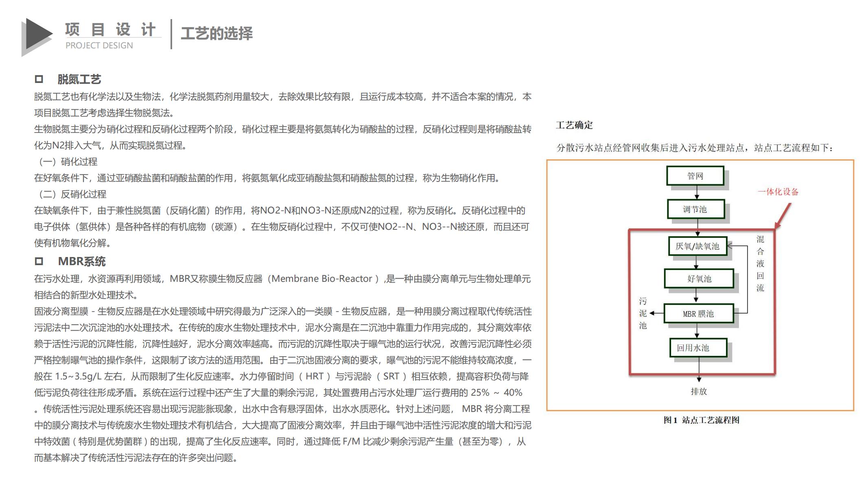The image size is (868, 488).
Task: Click the line starting 固液分离型膜
Action: 283,312
